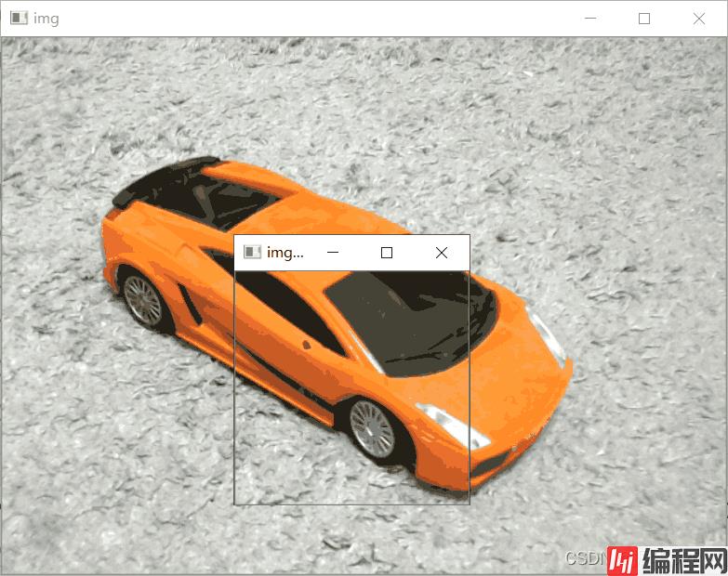Close the small cropped img window

(442, 253)
